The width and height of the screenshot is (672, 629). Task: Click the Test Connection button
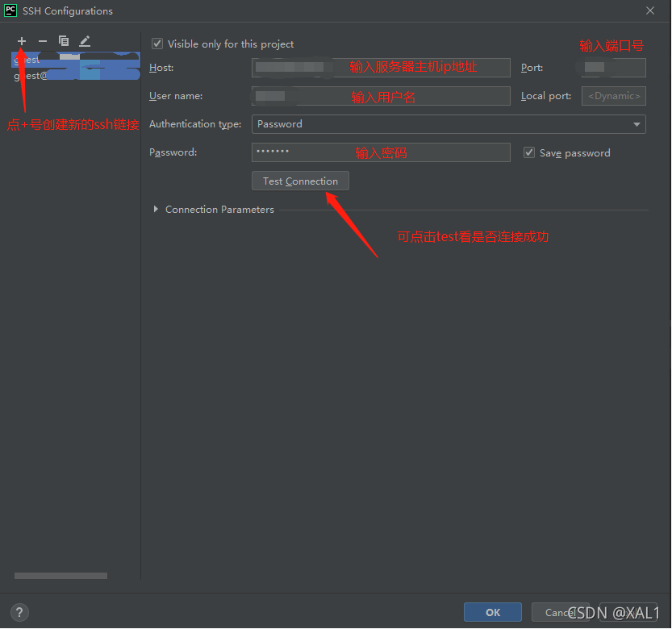(x=300, y=181)
